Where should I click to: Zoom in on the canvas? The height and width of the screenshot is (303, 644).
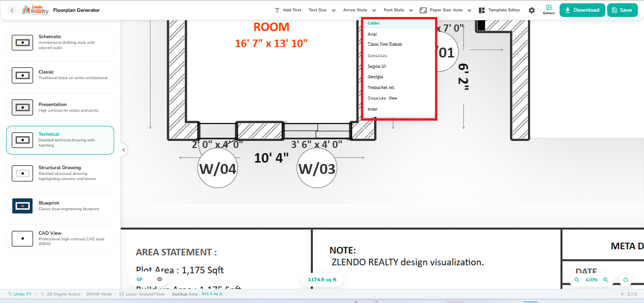tap(606, 280)
